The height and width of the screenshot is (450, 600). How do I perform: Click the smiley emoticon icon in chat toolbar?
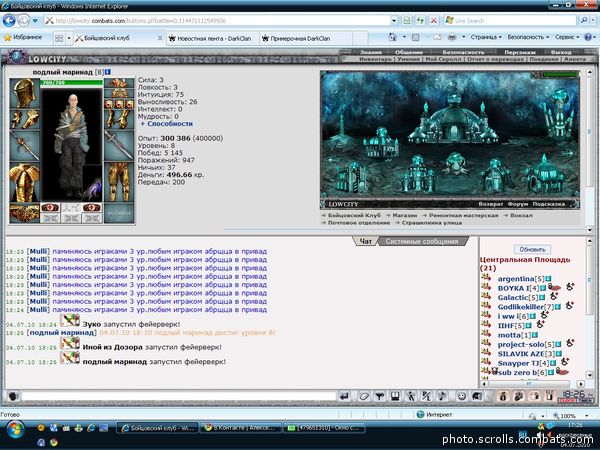click(461, 396)
